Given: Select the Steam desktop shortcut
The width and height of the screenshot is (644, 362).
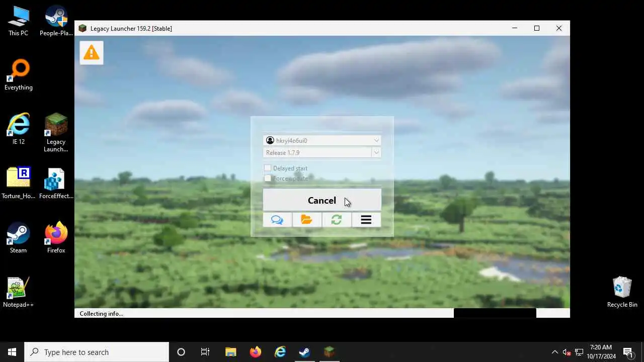Looking at the screenshot, I should click(18, 238).
